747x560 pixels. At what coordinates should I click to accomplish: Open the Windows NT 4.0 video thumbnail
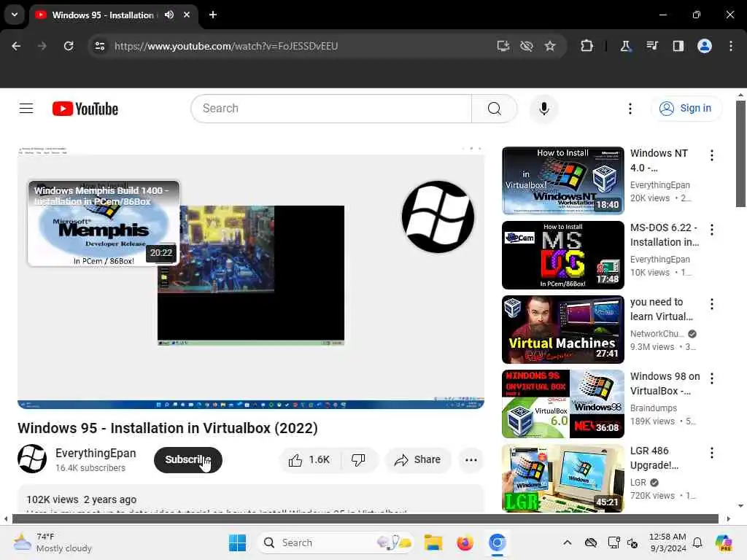coord(562,181)
